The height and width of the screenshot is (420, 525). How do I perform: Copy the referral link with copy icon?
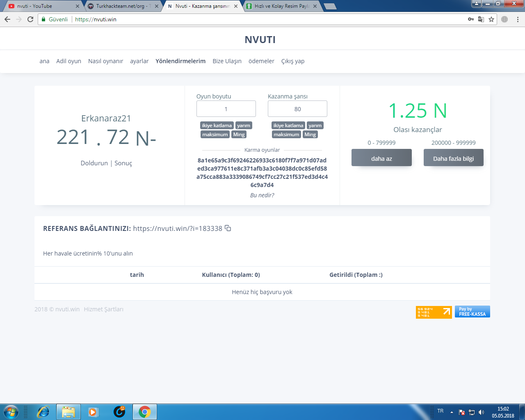(228, 228)
